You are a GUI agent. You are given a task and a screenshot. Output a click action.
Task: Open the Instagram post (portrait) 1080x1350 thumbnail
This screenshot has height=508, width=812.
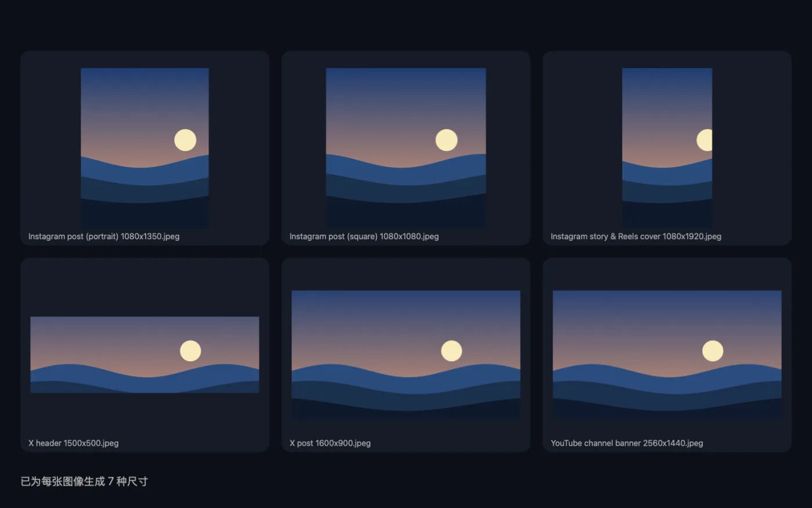pos(144,147)
